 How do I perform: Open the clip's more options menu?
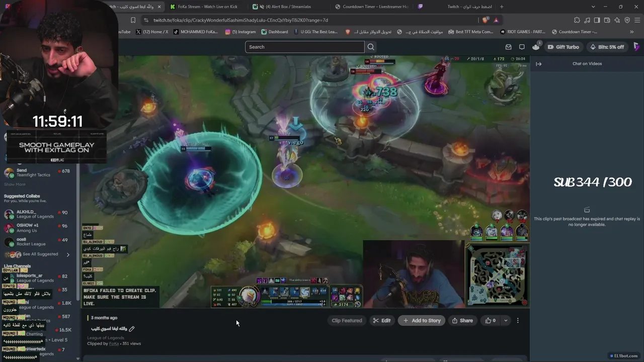pos(518,320)
